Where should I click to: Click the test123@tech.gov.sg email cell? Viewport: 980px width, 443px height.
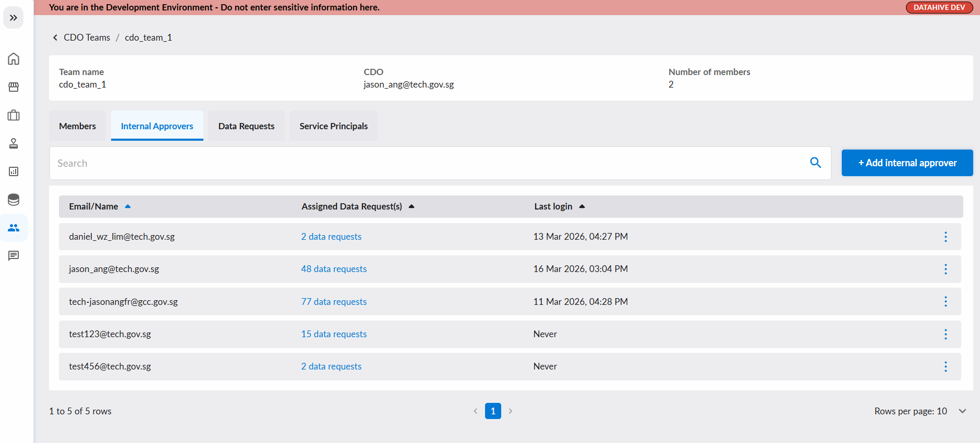coord(110,334)
